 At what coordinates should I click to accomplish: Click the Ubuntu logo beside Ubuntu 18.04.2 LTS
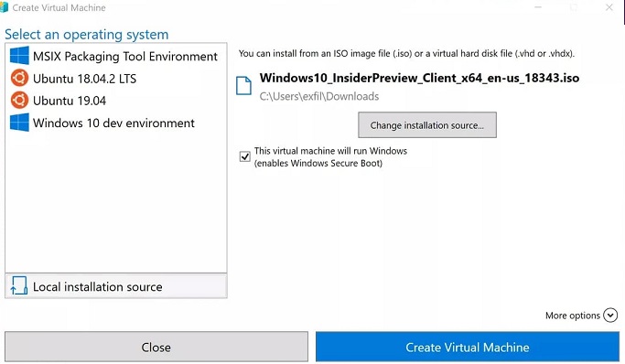pyautogui.click(x=19, y=78)
